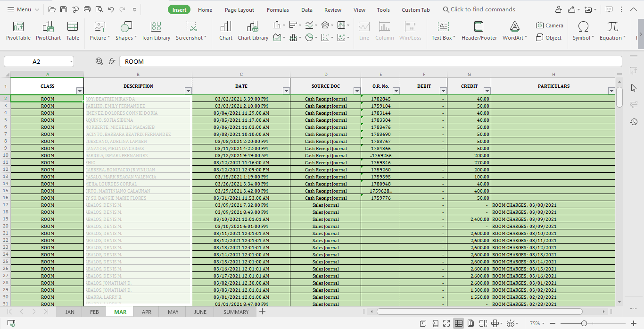The height and width of the screenshot is (329, 644).
Task: Open the main Menu button
Action: pos(24,9)
